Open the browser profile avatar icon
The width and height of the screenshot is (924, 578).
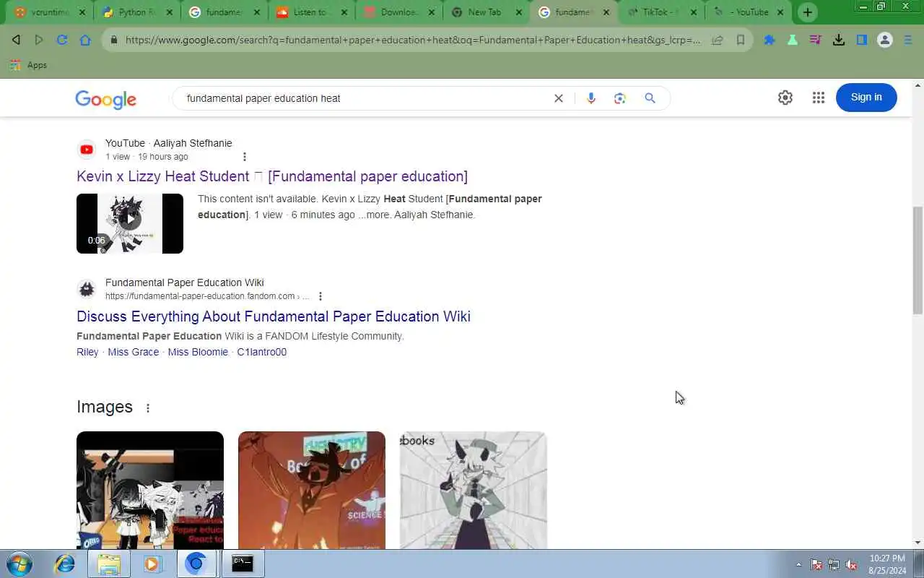click(885, 40)
